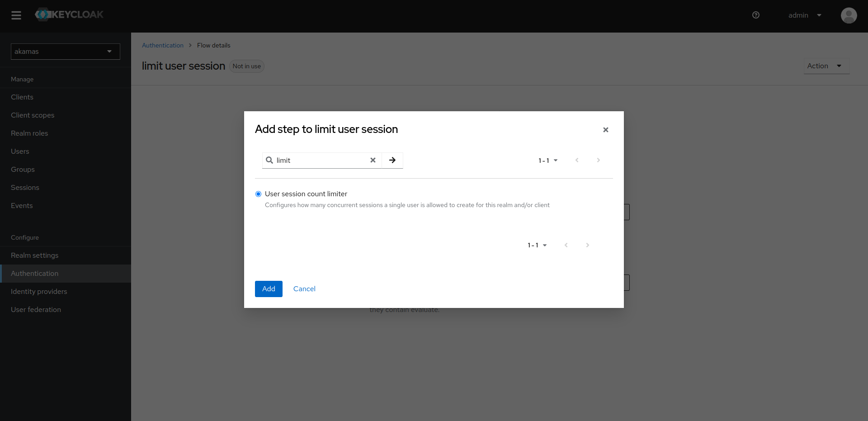
Task: Clear the limit search text
Action: point(373,160)
